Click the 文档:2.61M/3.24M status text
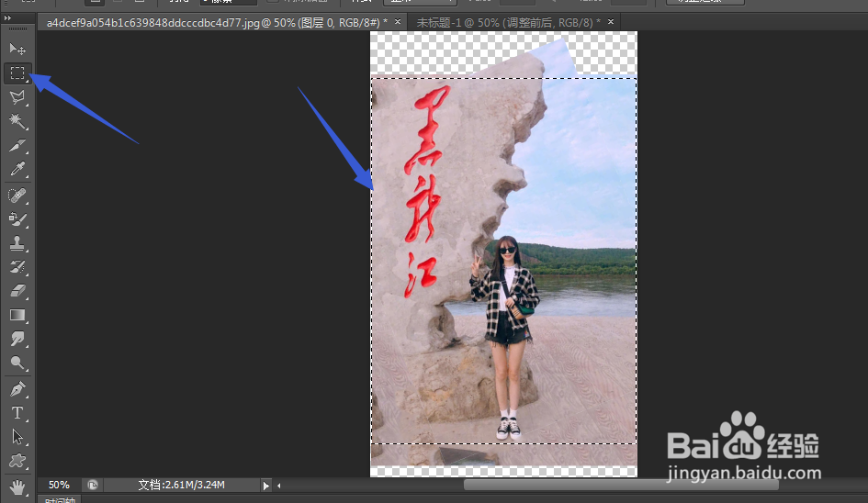This screenshot has height=503, width=868. pos(182,485)
